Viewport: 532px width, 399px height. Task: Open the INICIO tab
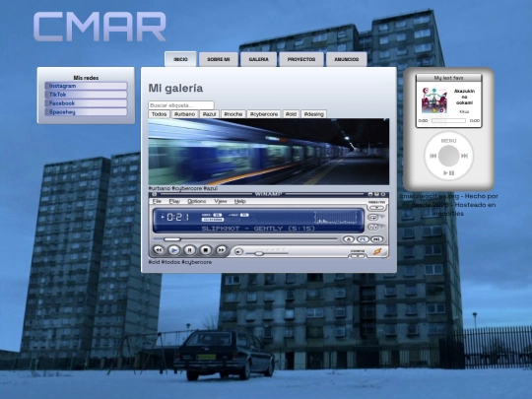pyautogui.click(x=180, y=59)
